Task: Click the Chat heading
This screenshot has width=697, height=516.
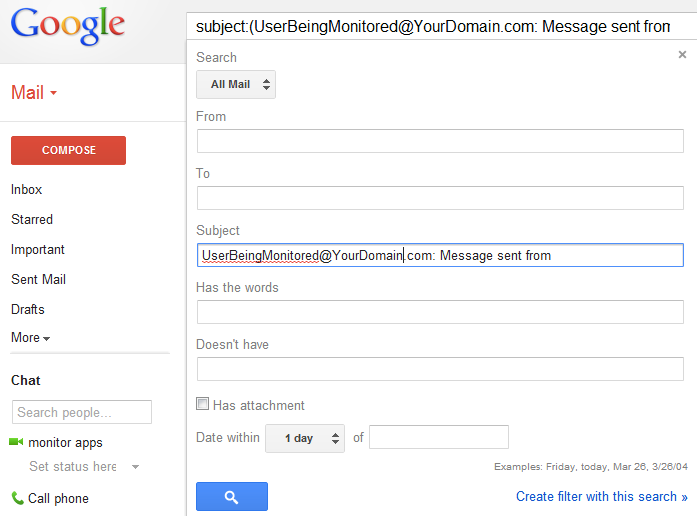Action: pos(26,380)
